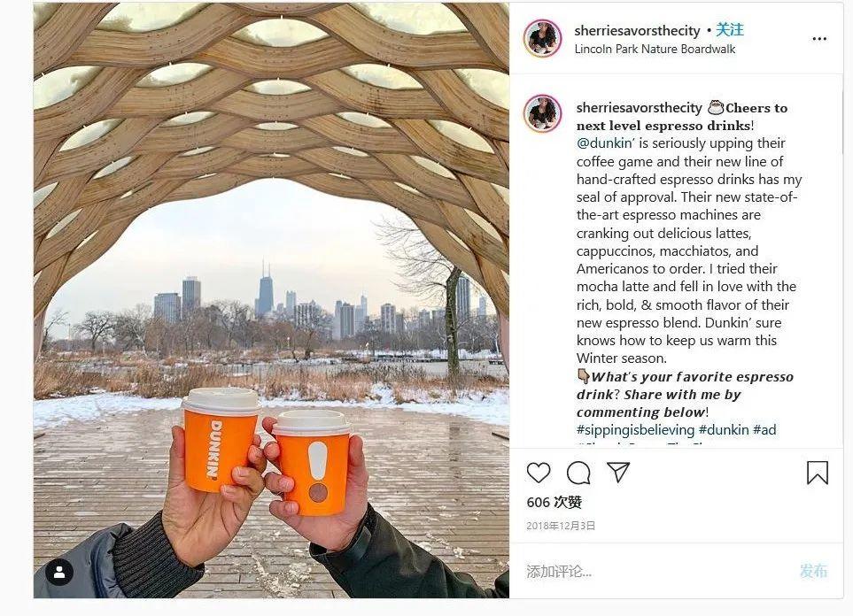Open header username sherriesavorsthecity
Image resolution: width=853 pixels, height=616 pixels.
tap(637, 30)
